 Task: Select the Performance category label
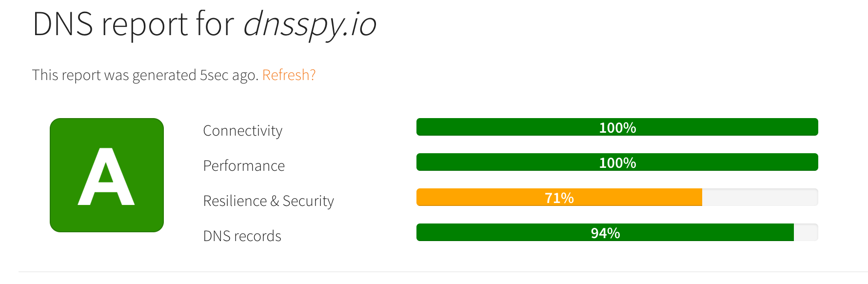pos(243,165)
